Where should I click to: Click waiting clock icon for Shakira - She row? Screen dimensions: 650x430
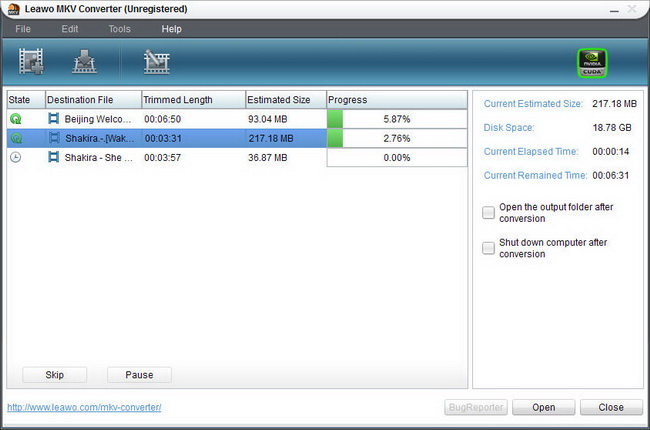(x=16, y=157)
